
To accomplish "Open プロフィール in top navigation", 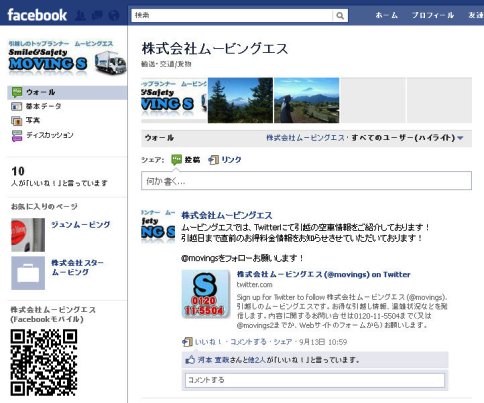I will (x=433, y=15).
